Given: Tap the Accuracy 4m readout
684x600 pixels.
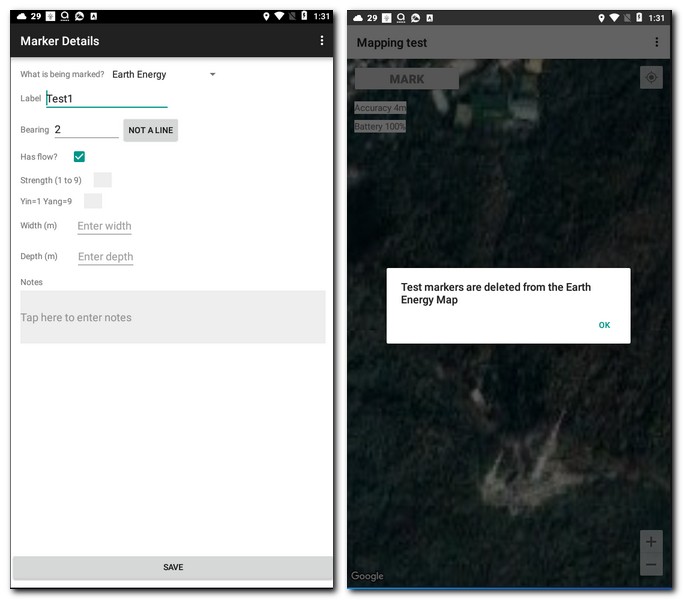Looking at the screenshot, I should tap(380, 108).
